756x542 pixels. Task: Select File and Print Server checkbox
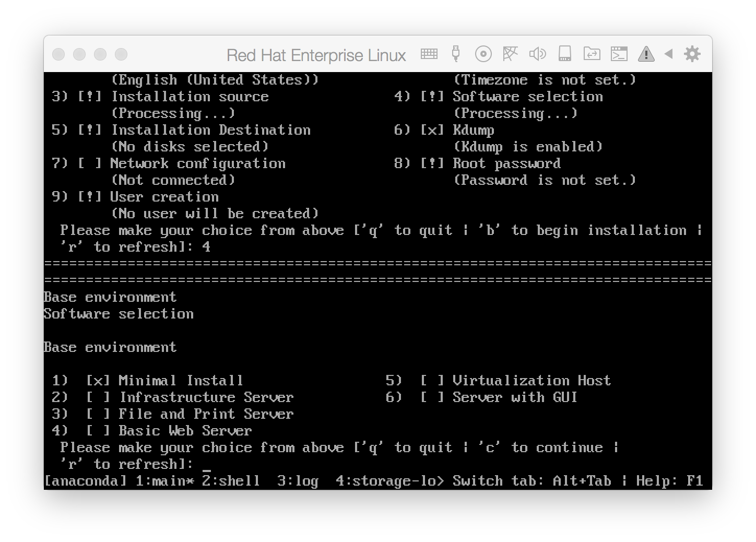[x=98, y=414]
